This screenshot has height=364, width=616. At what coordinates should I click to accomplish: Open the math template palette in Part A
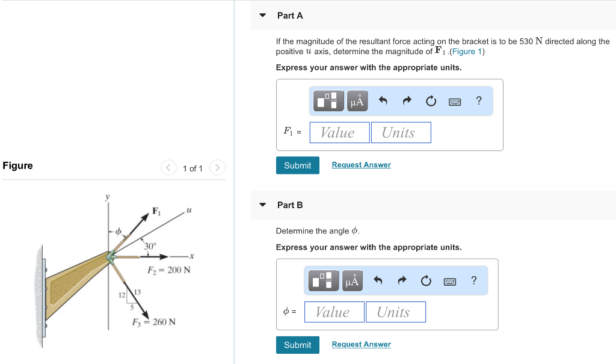tap(328, 100)
